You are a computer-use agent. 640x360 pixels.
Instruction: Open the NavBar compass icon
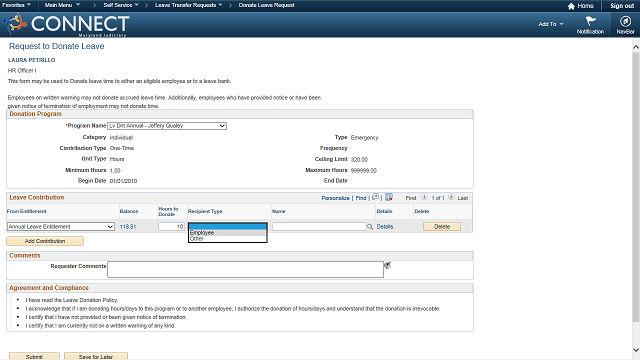coord(625,21)
